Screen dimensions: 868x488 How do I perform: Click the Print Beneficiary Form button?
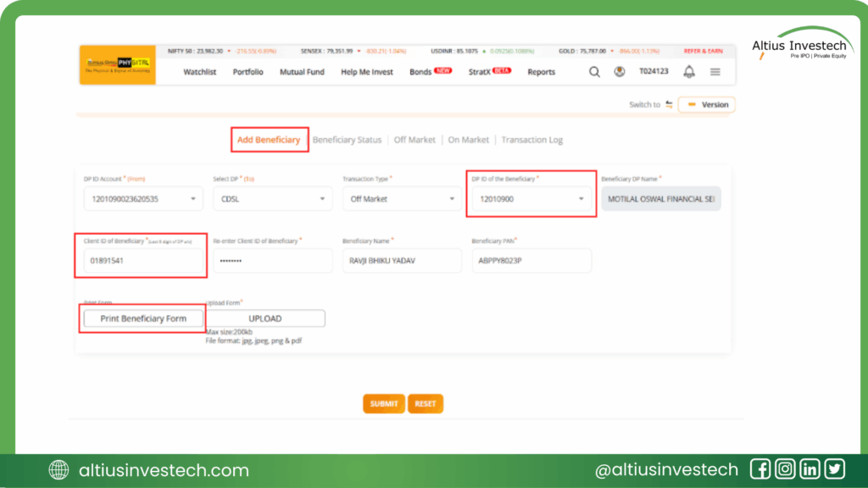point(143,319)
